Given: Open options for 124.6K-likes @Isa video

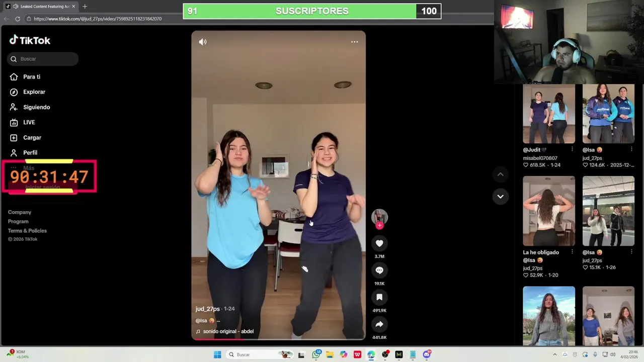Looking at the screenshot, I should point(631,149).
